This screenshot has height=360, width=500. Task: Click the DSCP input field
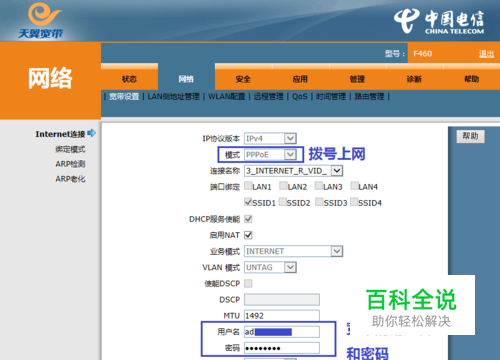pos(282,299)
